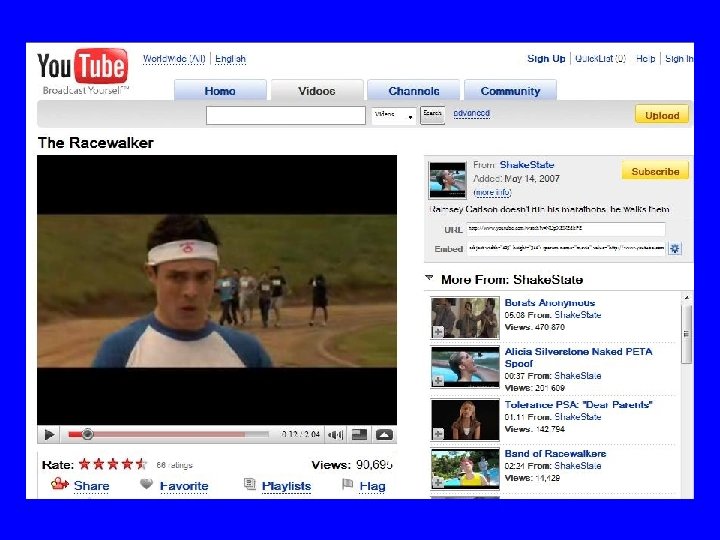Click the Sign Up link
The height and width of the screenshot is (540, 720).
[546, 59]
